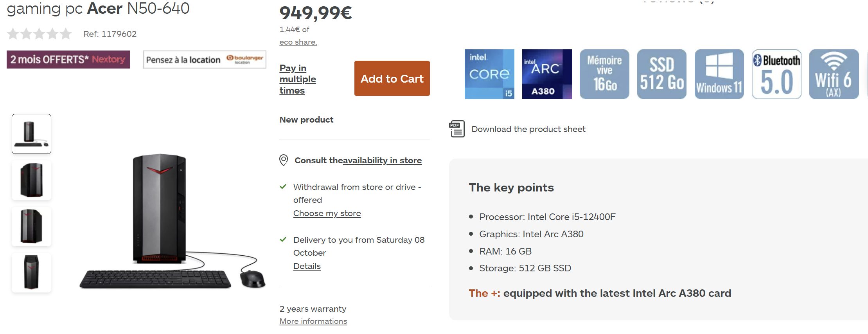
Task: Check availability in store link
Action: tap(382, 160)
